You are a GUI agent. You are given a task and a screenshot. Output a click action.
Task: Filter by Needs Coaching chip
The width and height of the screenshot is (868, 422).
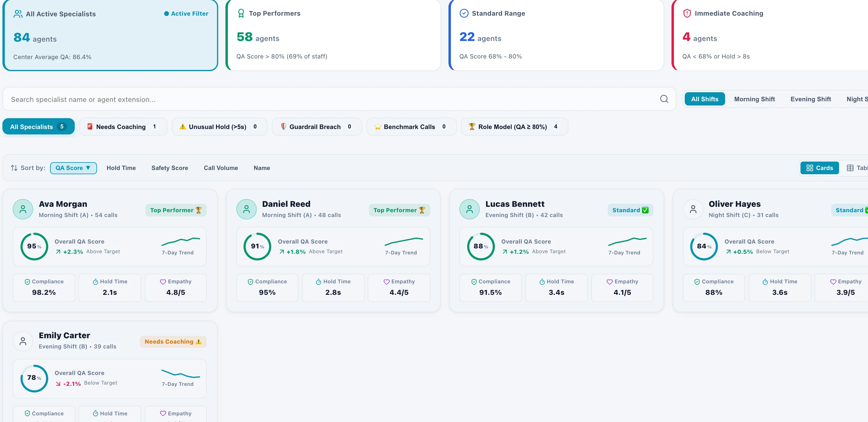coord(123,127)
